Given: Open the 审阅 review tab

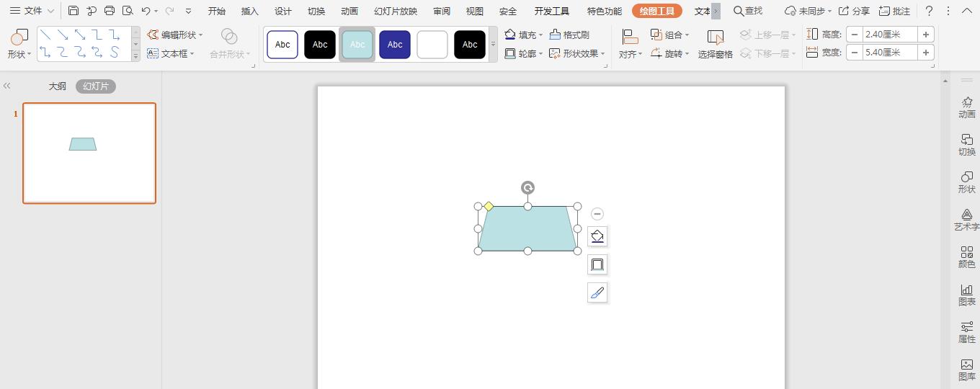Looking at the screenshot, I should 442,11.
